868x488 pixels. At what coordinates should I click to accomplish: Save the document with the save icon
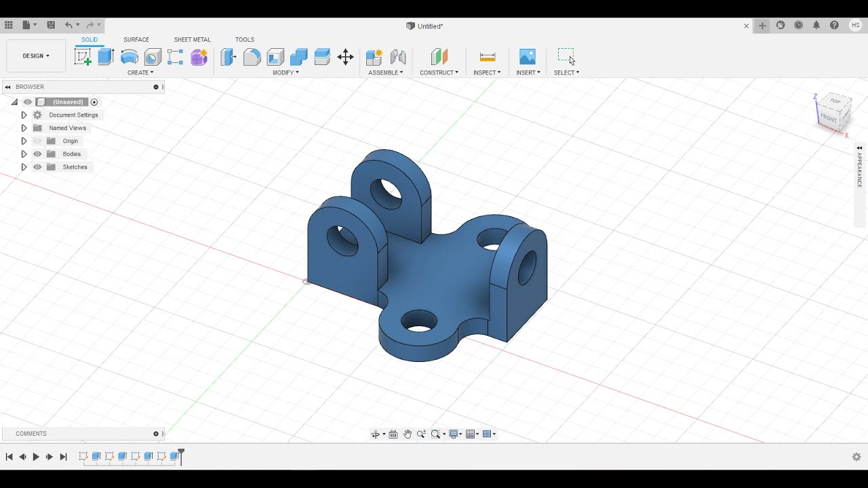pos(51,25)
